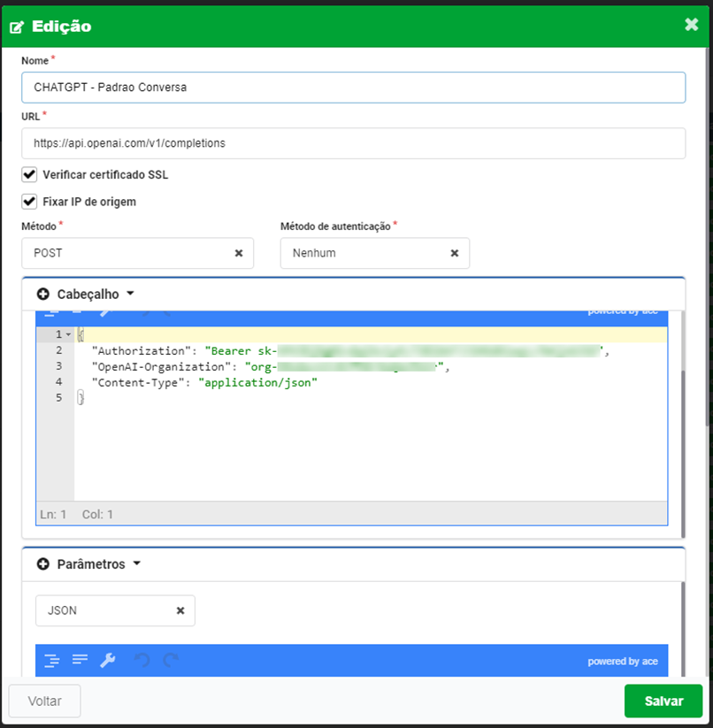Clear the POST method selection
The height and width of the screenshot is (728, 713).
coord(239,253)
